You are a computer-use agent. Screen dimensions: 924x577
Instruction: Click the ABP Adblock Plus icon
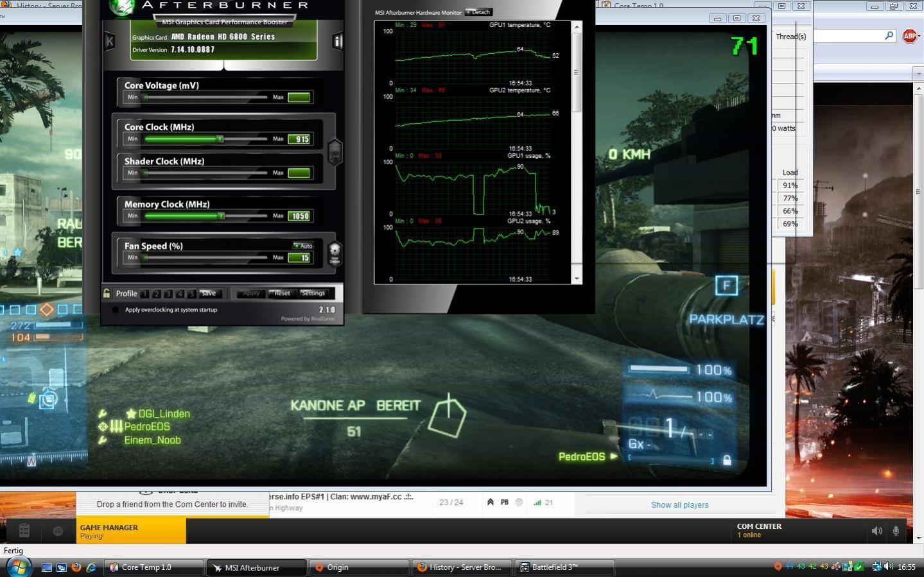(909, 36)
